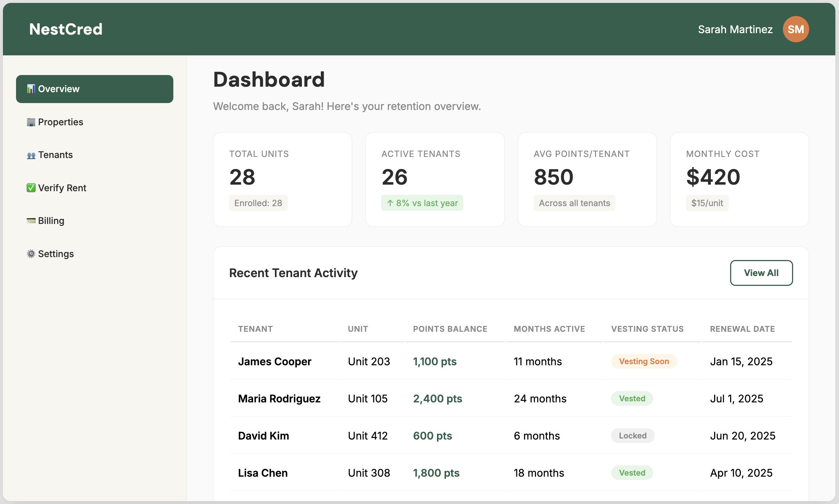Screen dimensions: 839x504
Task: Sort by the Months Active column header
Action: pyautogui.click(x=549, y=328)
